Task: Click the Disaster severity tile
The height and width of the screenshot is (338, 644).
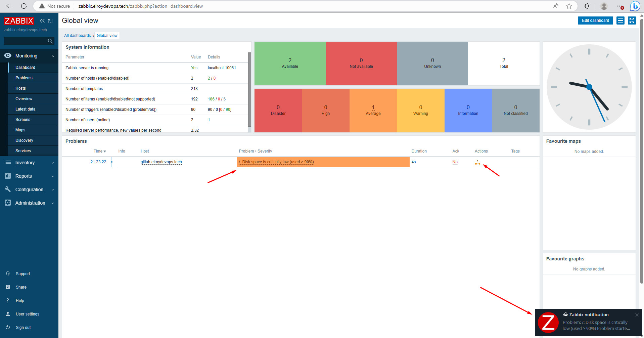Action: tap(278, 111)
